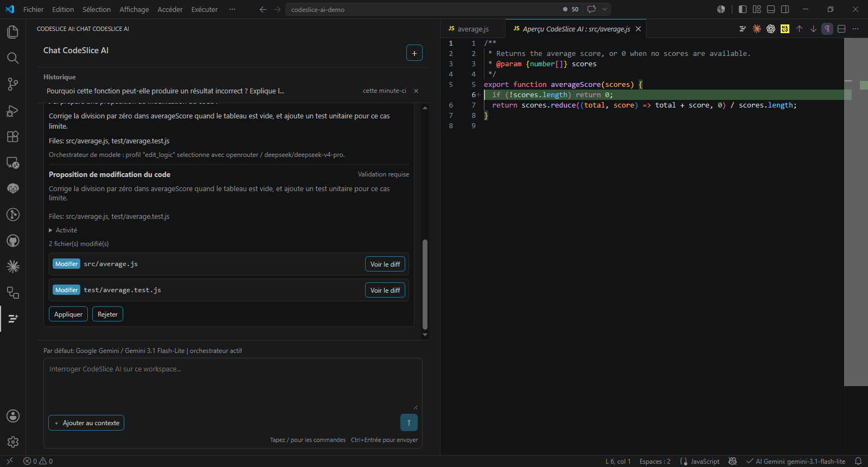Open the Search view in activity bar
Image resolution: width=868 pixels, height=467 pixels.
point(12,58)
